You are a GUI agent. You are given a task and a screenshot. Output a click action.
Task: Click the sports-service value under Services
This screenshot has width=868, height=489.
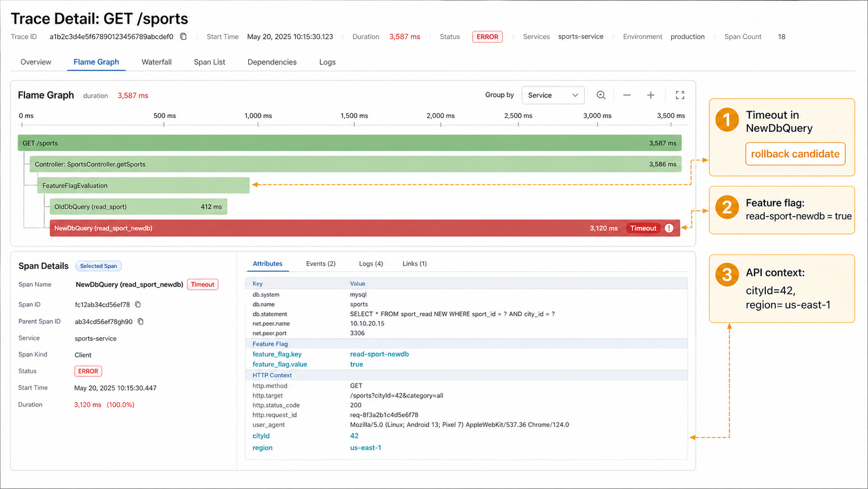[x=580, y=37]
